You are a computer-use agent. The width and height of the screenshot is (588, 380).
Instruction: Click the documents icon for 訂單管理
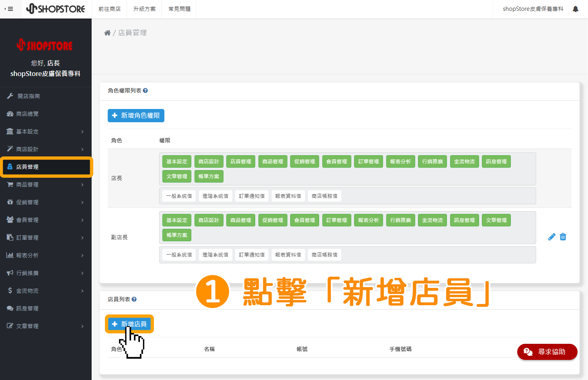pos(10,237)
